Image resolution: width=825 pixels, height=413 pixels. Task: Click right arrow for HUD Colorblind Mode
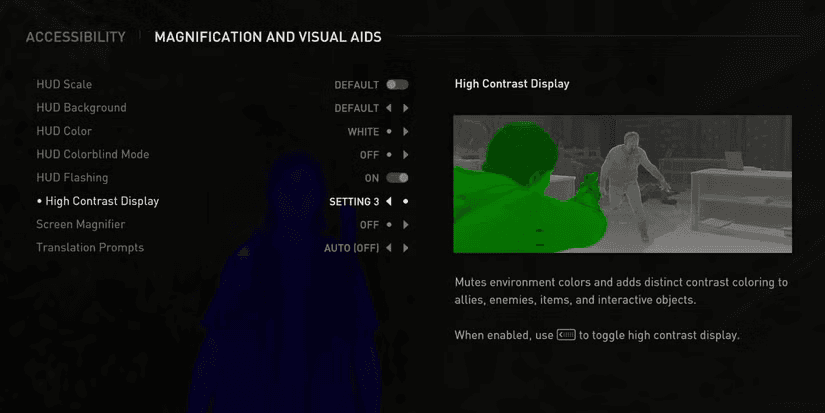406,155
